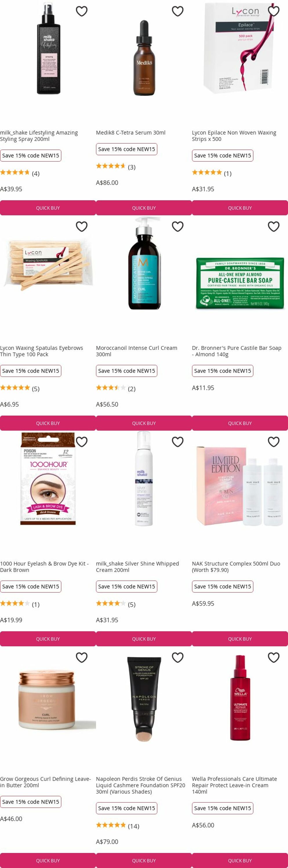288x868 pixels.
Task: Add milk_shake Lifestyling Spray to wishlist
Action: 82,12
